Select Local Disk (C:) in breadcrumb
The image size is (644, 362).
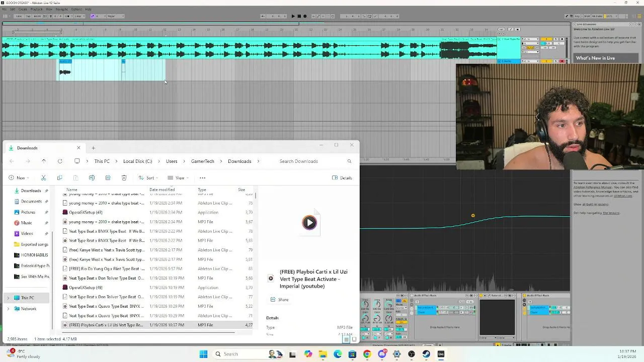[x=137, y=161]
